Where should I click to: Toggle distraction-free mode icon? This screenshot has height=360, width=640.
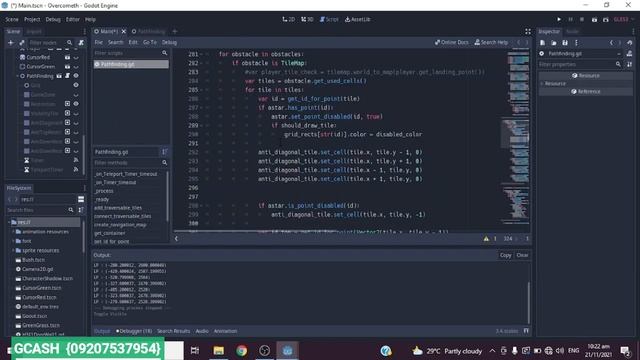coord(528,31)
